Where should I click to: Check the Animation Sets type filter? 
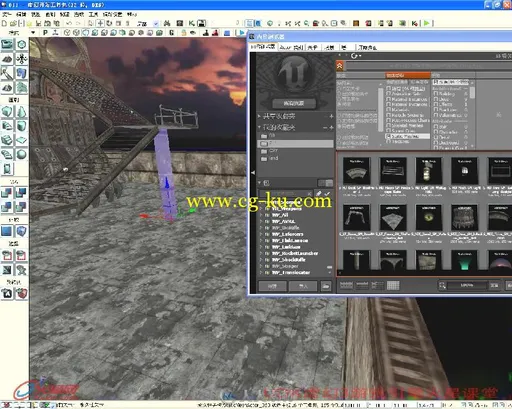(388, 94)
